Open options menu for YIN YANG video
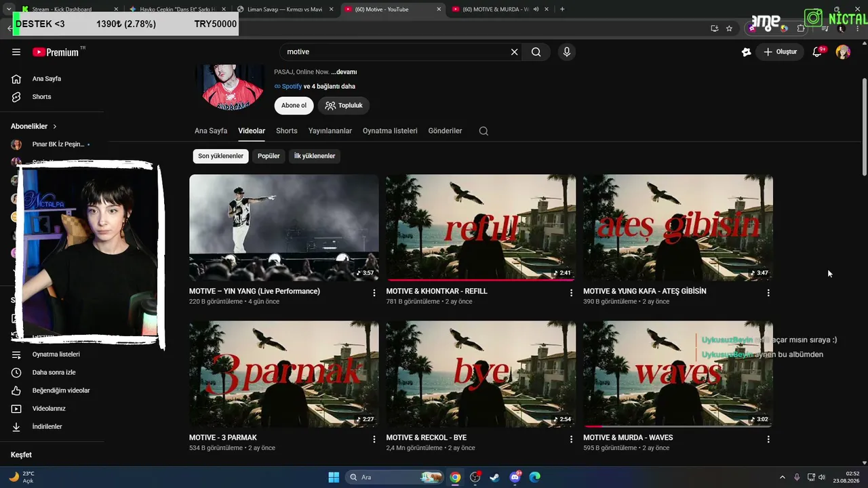Viewport: 868px width, 488px height. [374, 293]
